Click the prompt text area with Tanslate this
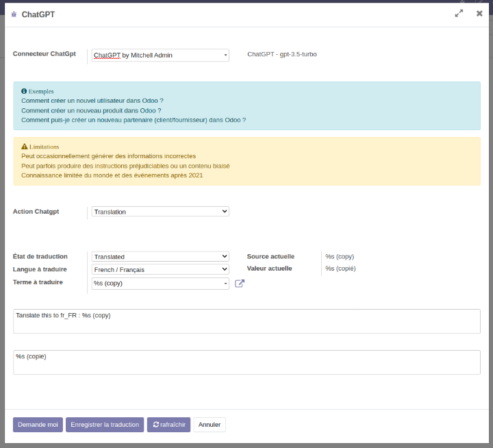Image resolution: width=493 pixels, height=448 pixels. [246, 321]
